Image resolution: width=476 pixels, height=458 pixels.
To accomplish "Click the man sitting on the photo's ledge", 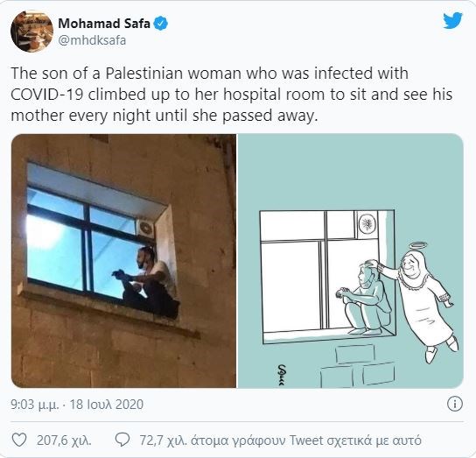I will point(147,283).
